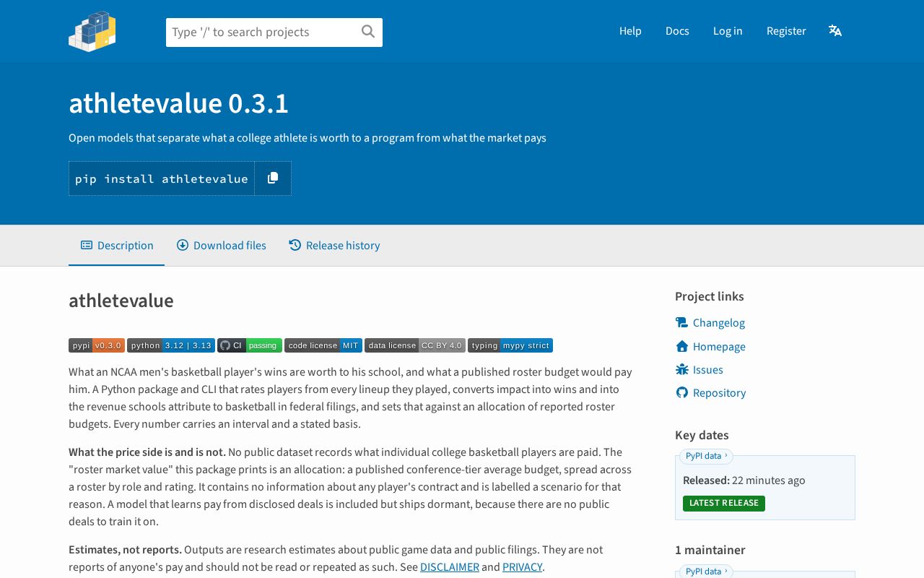Open the Download files tab
Screen dimensions: 924x578
(222, 246)
